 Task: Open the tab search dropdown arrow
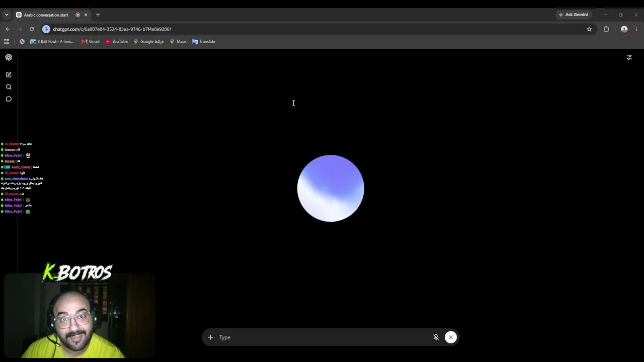point(7,15)
